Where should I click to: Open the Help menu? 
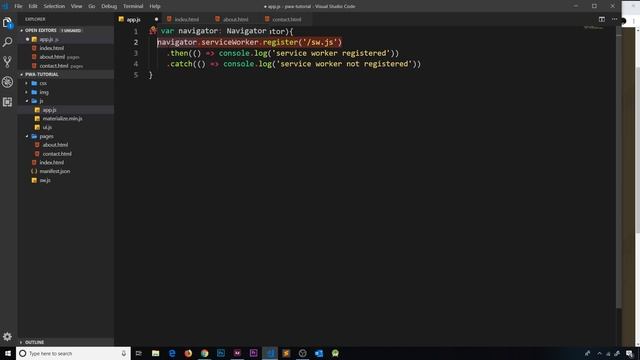click(x=155, y=6)
